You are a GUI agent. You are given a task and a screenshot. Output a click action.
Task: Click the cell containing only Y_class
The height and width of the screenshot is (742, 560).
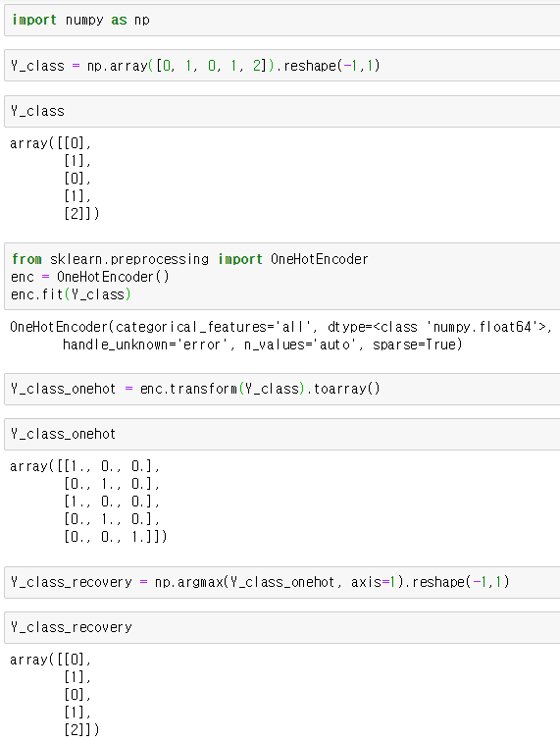click(x=281, y=111)
